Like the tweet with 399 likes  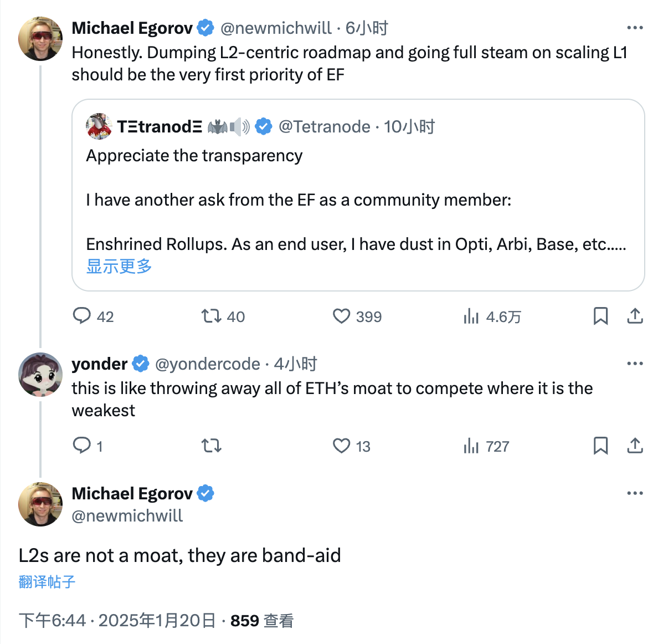(x=342, y=316)
